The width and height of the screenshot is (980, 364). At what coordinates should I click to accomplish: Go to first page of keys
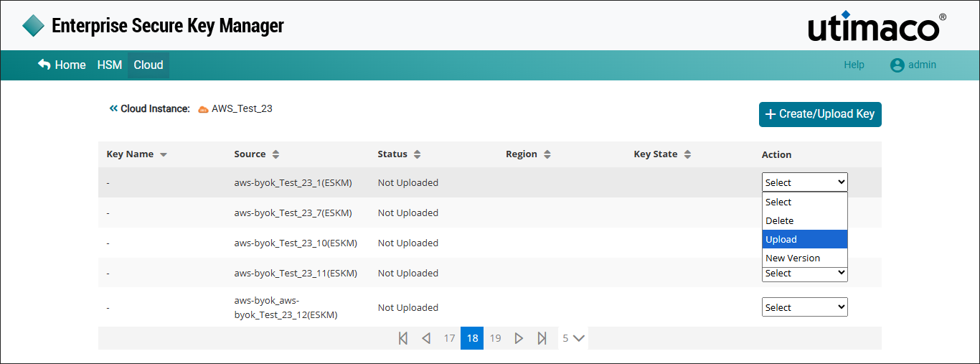pyautogui.click(x=403, y=338)
